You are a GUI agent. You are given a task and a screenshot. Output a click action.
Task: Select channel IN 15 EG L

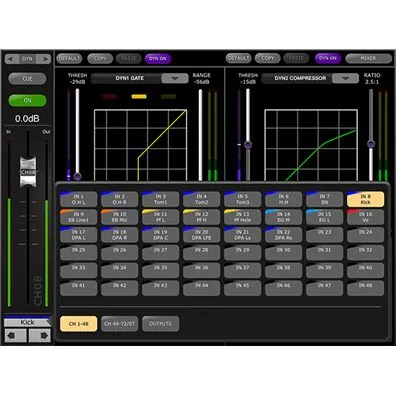tap(324, 217)
